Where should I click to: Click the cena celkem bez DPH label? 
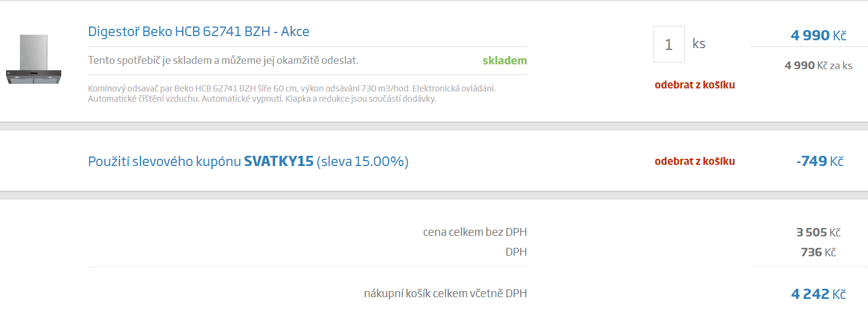coord(475,232)
